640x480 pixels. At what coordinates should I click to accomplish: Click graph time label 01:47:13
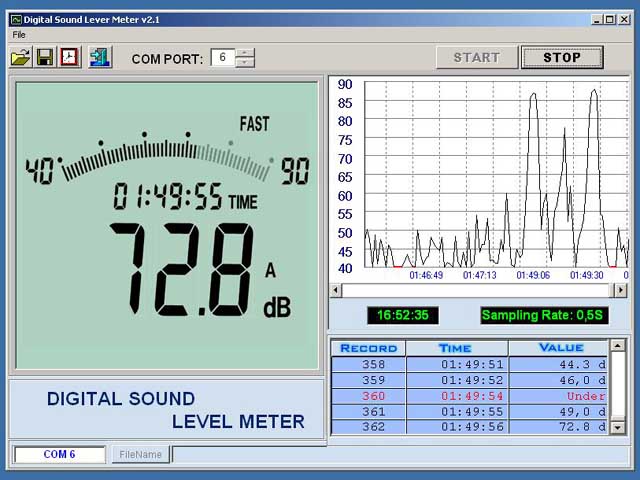[x=480, y=276]
